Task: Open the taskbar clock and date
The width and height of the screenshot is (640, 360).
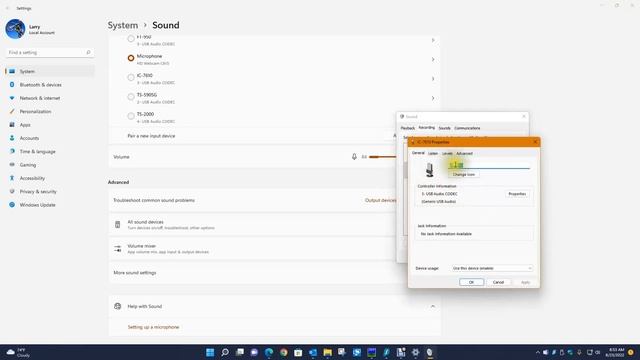Action: (615, 352)
